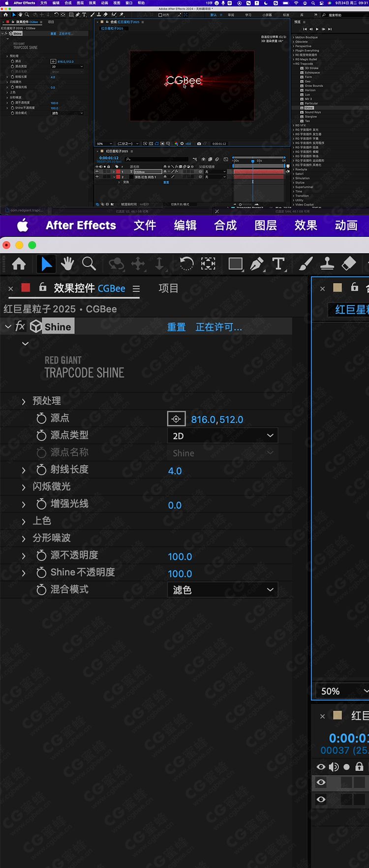This screenshot has height=868, width=369.
Task: Select the Pan camera tool in enlarged toolbar
Action: [x=138, y=264]
